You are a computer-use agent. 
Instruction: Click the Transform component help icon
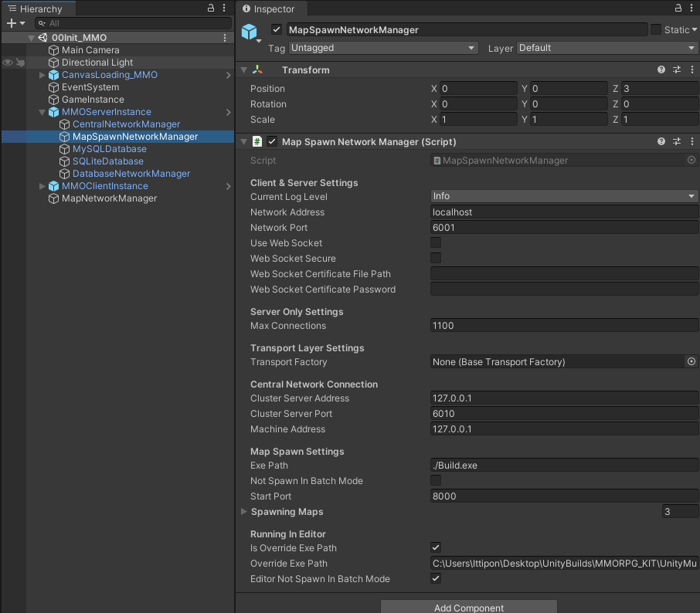(661, 69)
